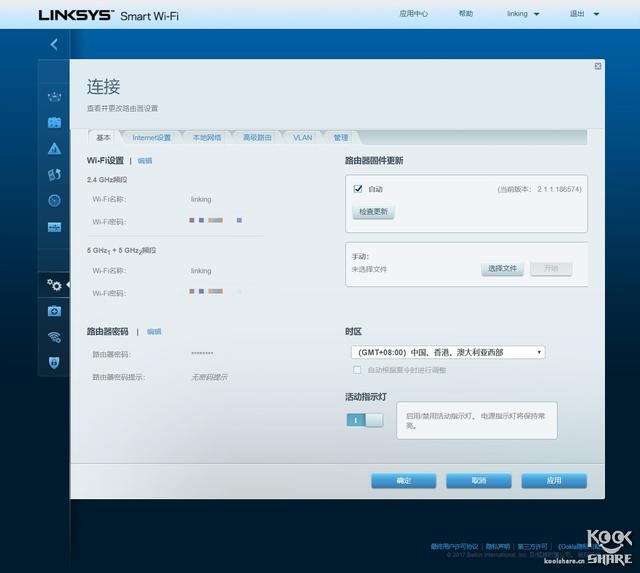Select the Connectivity gears icon in sidebar
The width and height of the screenshot is (640, 573).
point(54,285)
